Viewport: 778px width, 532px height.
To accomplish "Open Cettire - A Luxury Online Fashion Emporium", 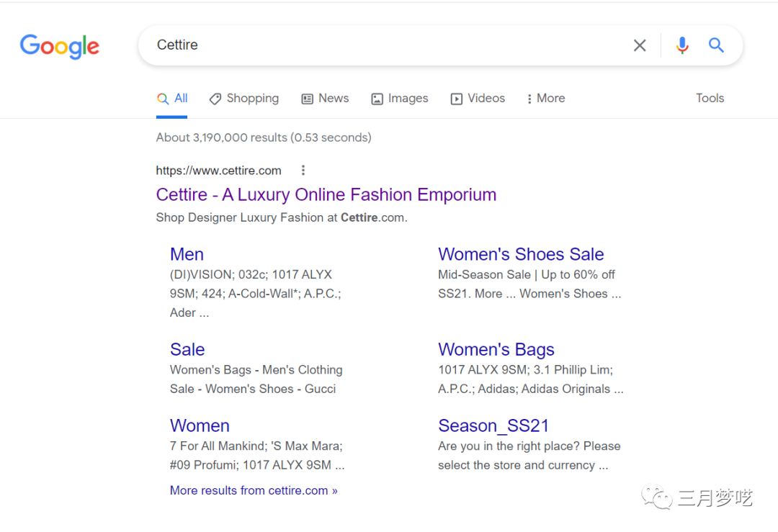I will [x=326, y=195].
